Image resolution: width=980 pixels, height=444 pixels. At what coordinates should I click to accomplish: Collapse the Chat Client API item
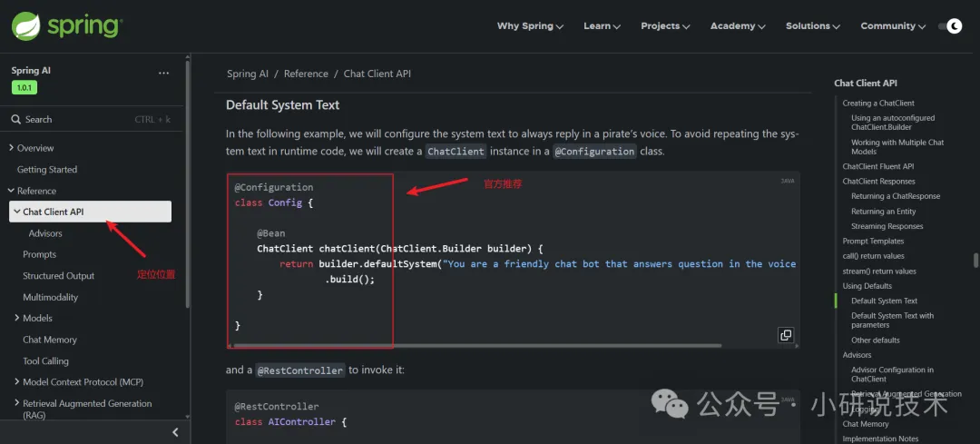point(17,212)
